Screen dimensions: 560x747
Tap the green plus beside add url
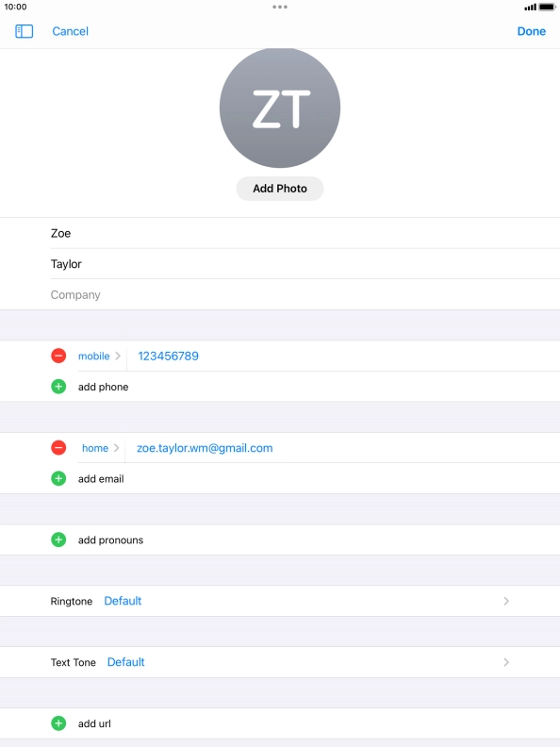tap(58, 723)
